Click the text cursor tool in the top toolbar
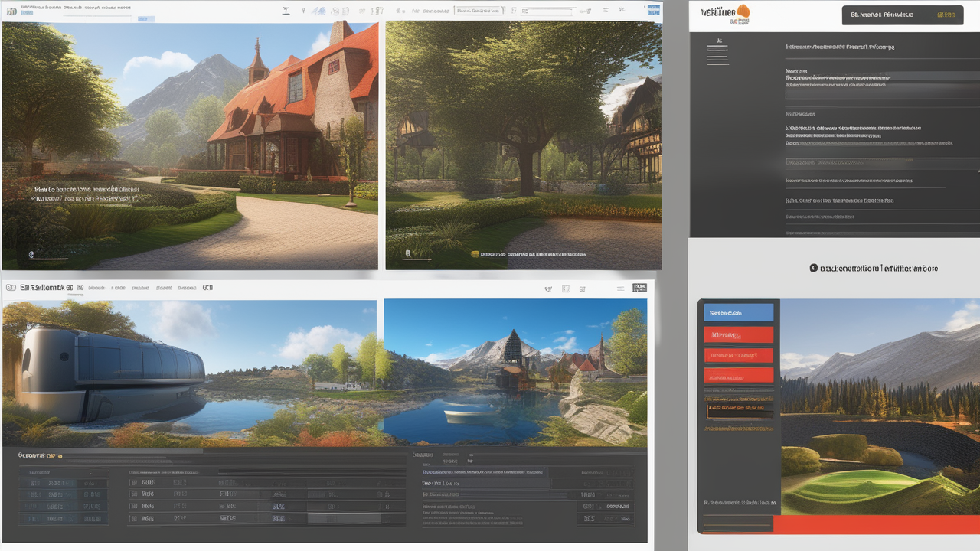Screen dimensions: 980x551 tap(286, 11)
